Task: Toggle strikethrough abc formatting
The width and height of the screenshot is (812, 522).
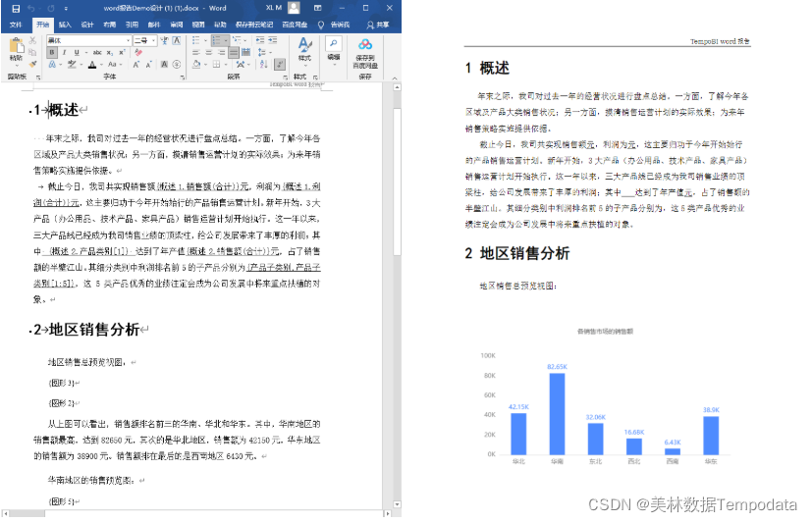Action: 97,52
